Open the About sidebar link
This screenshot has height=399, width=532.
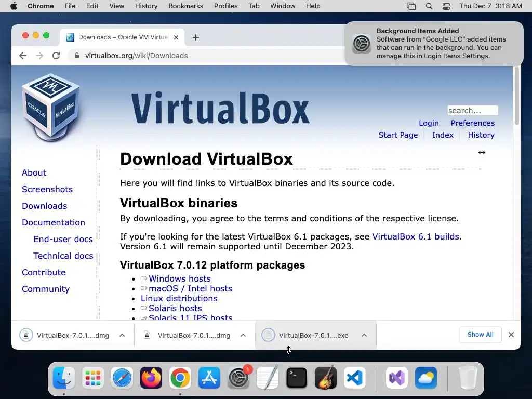point(34,172)
